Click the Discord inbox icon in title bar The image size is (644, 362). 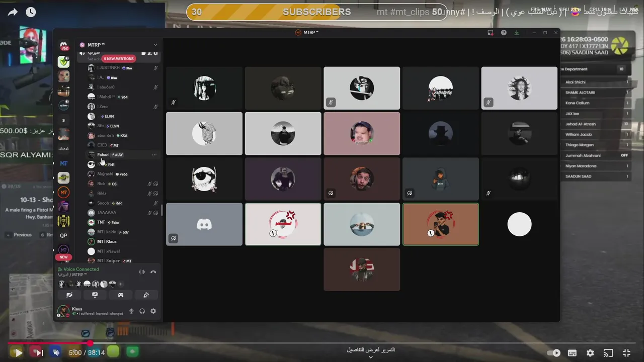(491, 33)
